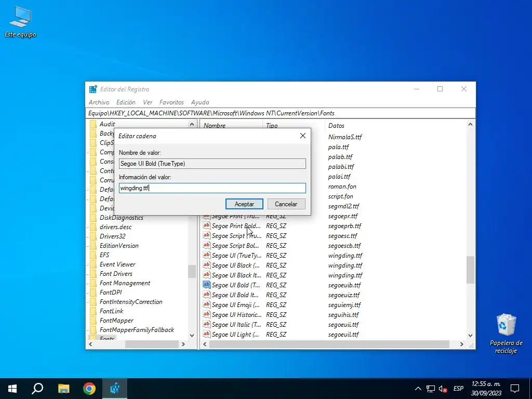
Task: Close the Editar cadena dialog
Action: 303,136
